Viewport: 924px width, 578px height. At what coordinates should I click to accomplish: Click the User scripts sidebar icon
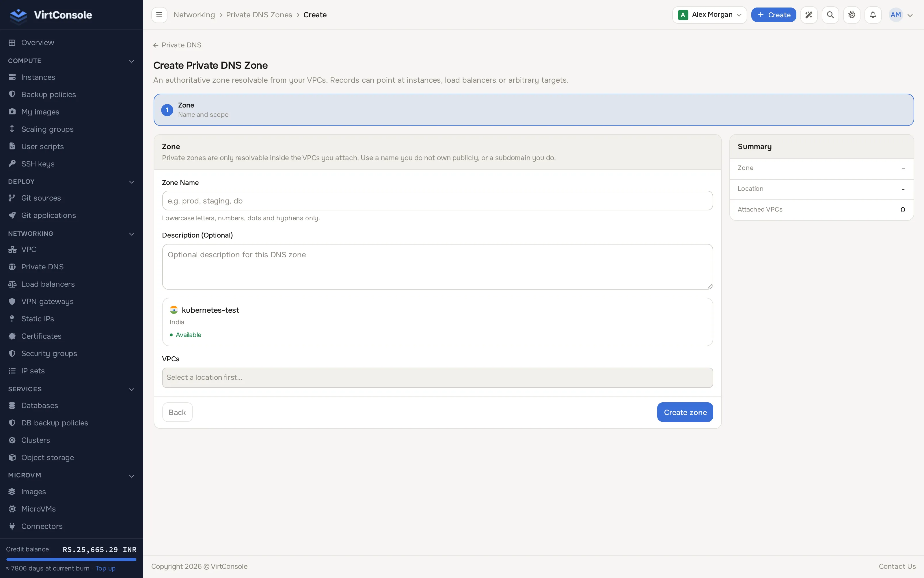[x=12, y=147]
